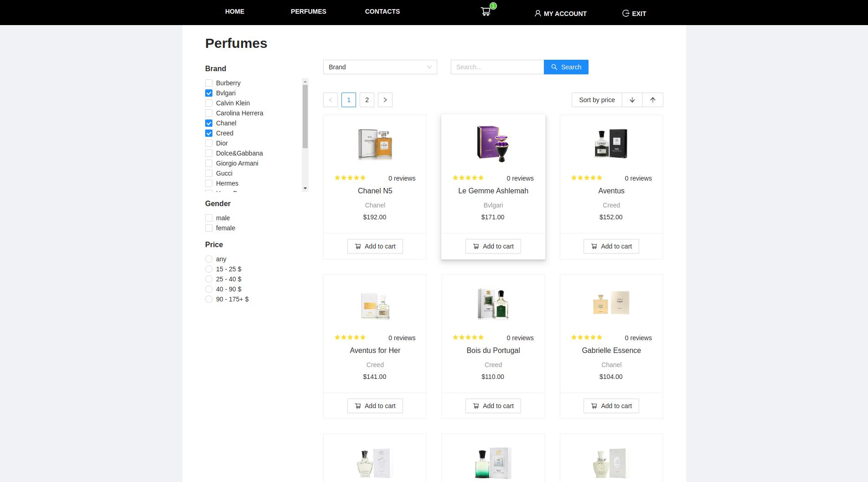Click the star rating of Chanel N5
This screenshot has width=868, height=482.
click(x=350, y=178)
